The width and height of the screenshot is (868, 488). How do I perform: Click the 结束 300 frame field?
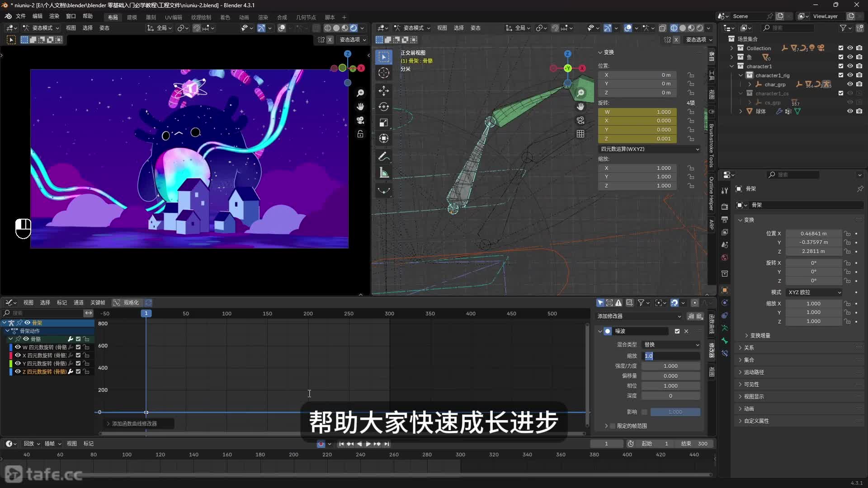[694, 444]
